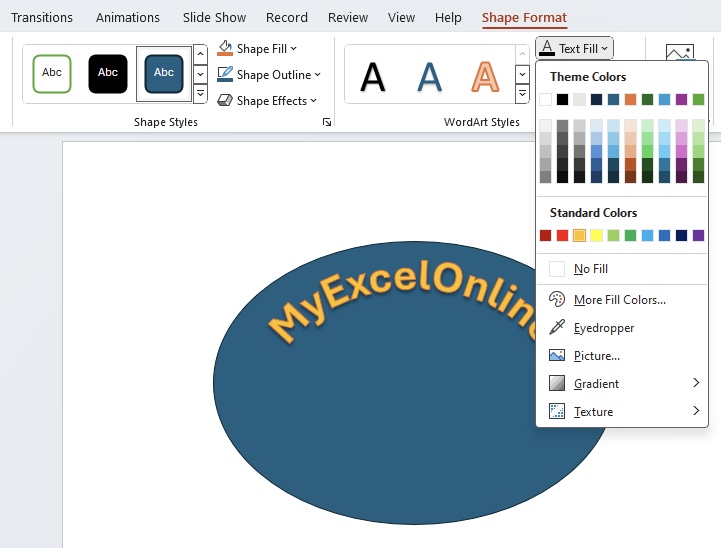Expand the Gradient submenu arrow
The height and width of the screenshot is (548, 721).
point(696,382)
